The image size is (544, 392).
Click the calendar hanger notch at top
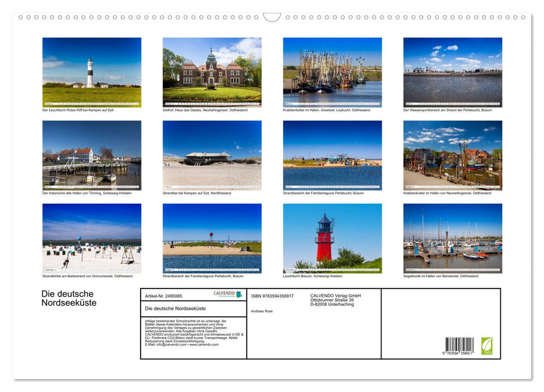coord(272,17)
